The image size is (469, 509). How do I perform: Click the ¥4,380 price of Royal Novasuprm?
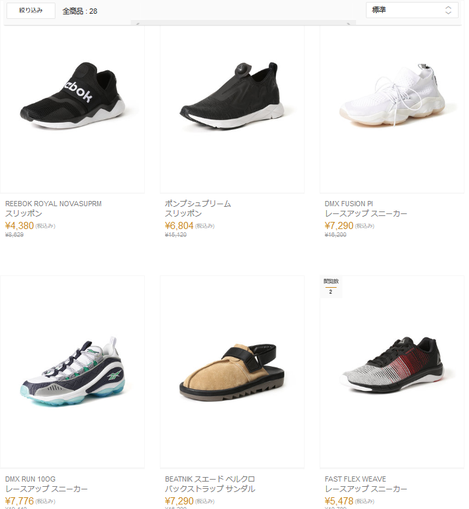pos(19,226)
